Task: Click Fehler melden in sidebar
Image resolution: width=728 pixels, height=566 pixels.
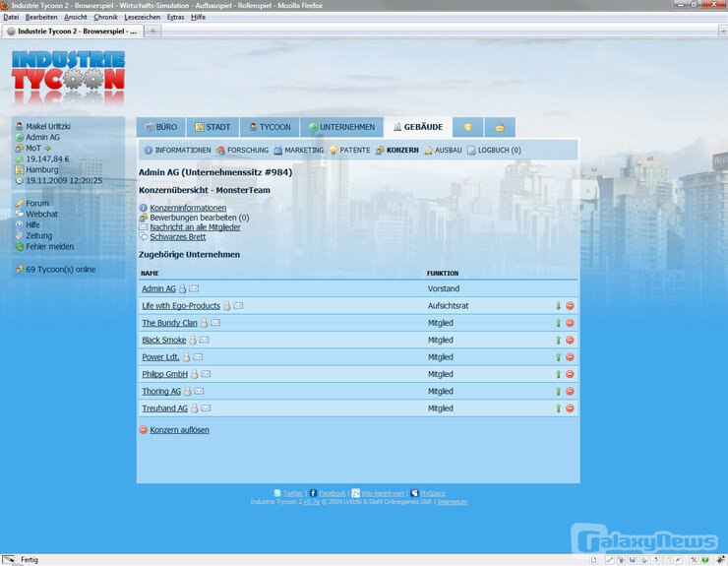Action: pyautogui.click(x=49, y=246)
